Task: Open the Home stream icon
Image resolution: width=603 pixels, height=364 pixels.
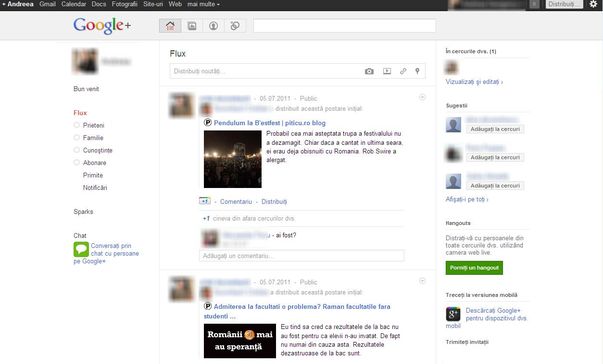Action: [170, 26]
